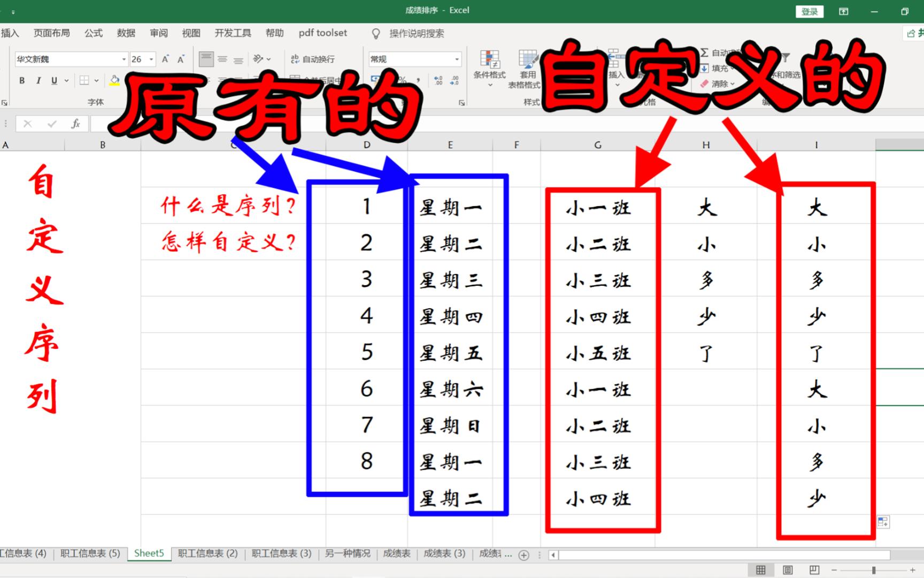
Task: Switch to sheet 职工信息表 (5)
Action: pos(90,553)
